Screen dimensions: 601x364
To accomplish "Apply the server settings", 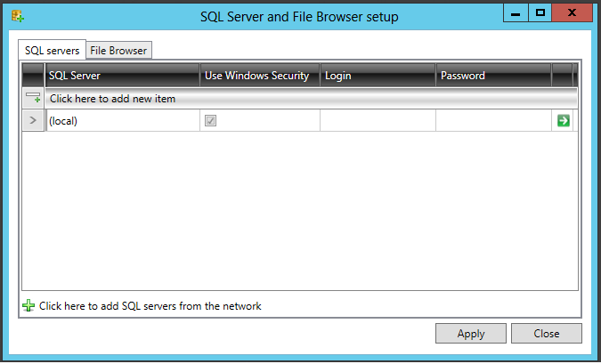I will (471, 334).
